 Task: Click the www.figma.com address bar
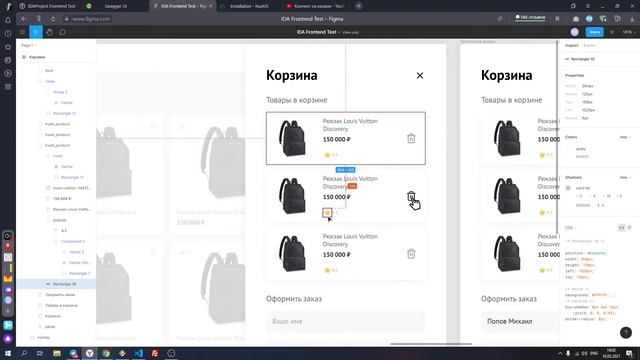91,19
